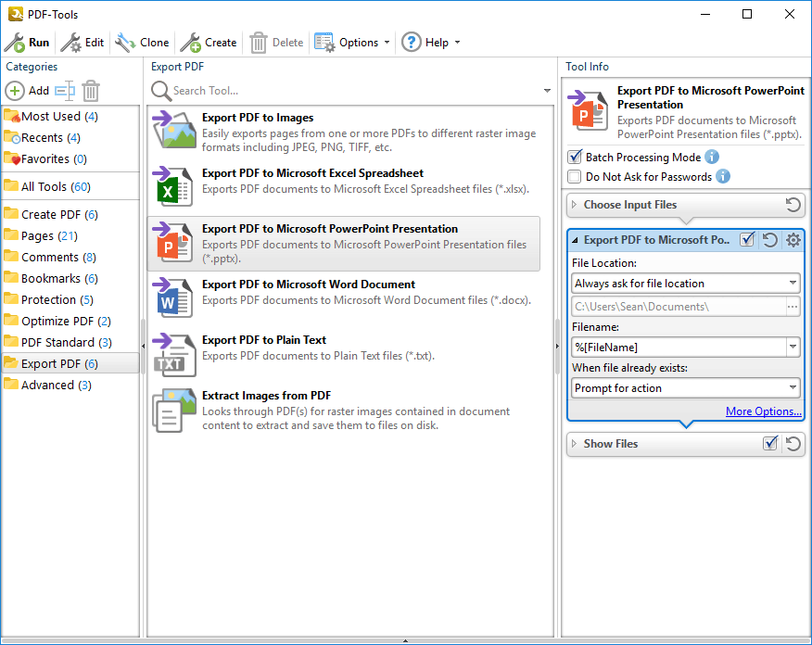Open the Create PDF category
This screenshot has width=812, height=645.
click(70, 214)
